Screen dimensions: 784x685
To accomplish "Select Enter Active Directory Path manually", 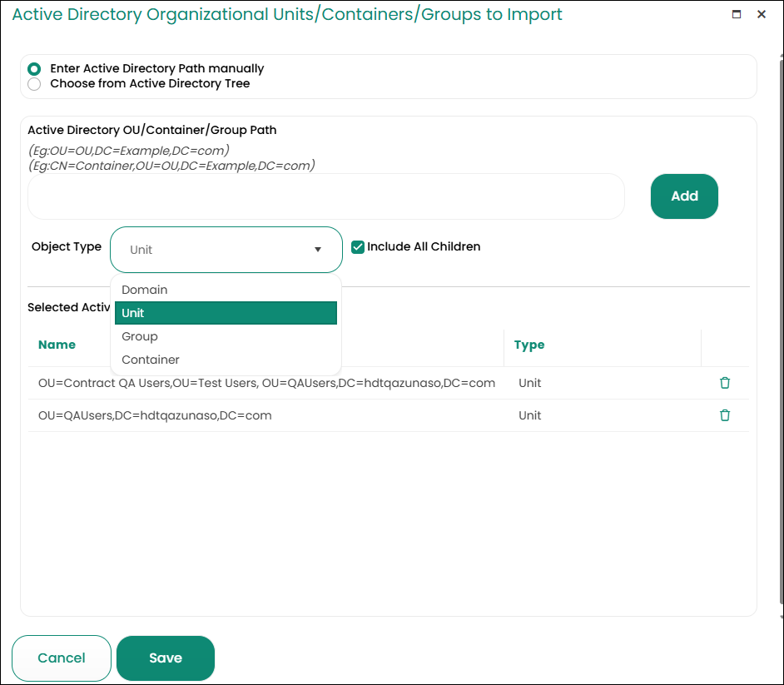I will point(34,69).
